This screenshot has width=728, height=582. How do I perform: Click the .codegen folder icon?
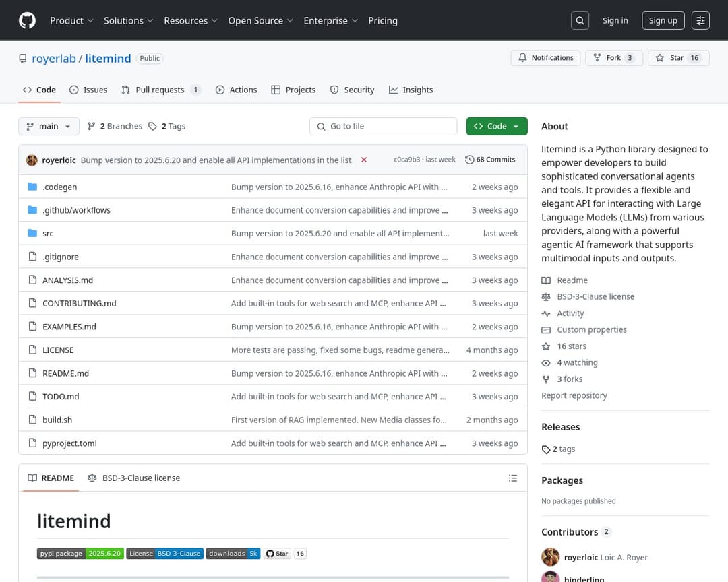click(32, 187)
